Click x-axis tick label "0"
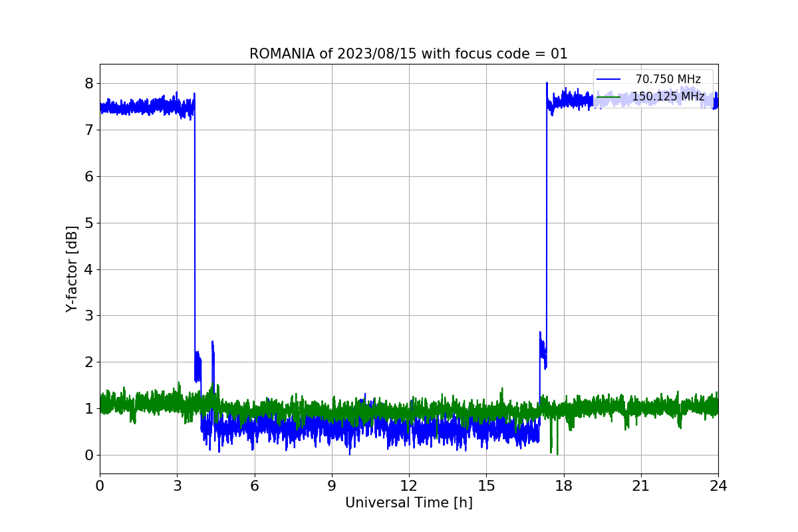The width and height of the screenshot is (798, 532). pyautogui.click(x=100, y=486)
